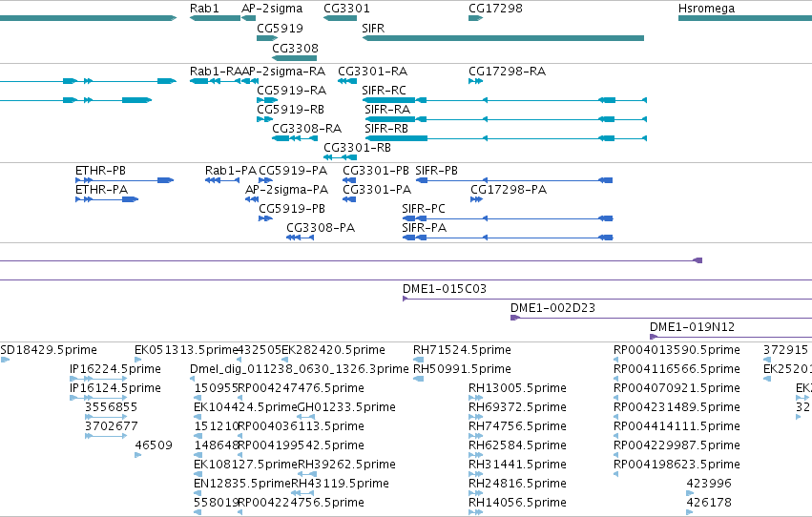Click the SIFR-PC protein label
812x517 pixels.
coord(423,209)
